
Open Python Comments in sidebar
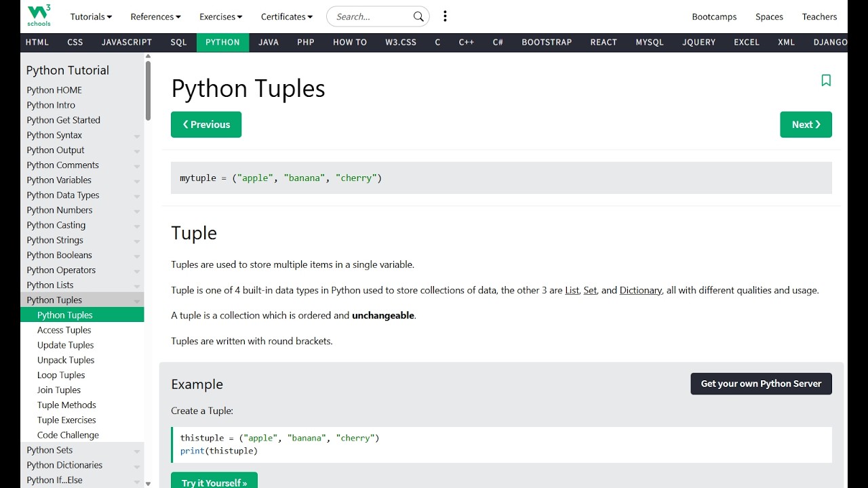coord(82,165)
